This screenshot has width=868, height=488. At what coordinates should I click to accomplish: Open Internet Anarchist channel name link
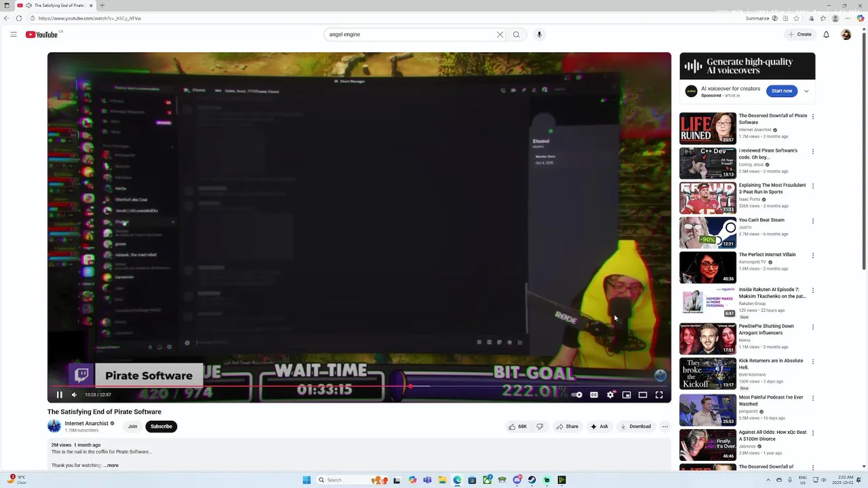tap(87, 424)
